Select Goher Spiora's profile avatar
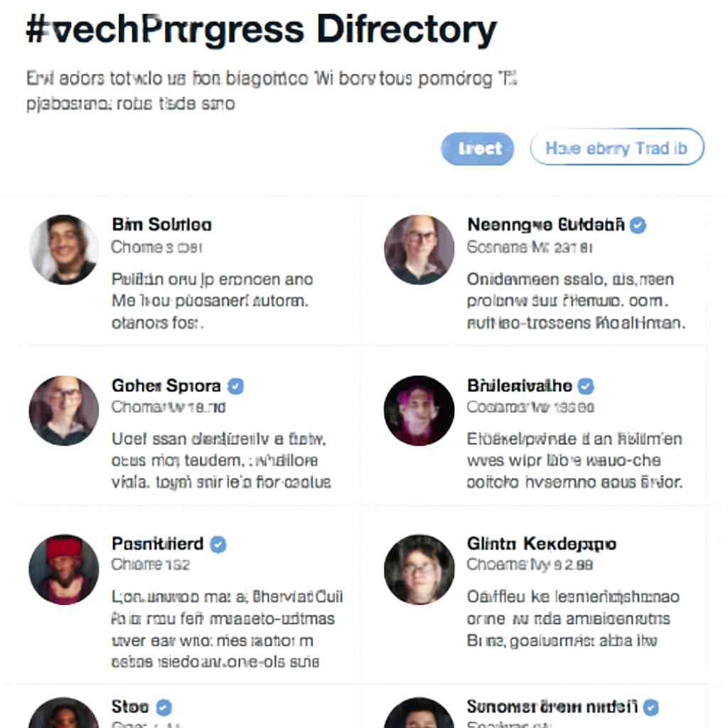The width and height of the screenshot is (728, 728). pos(63,410)
